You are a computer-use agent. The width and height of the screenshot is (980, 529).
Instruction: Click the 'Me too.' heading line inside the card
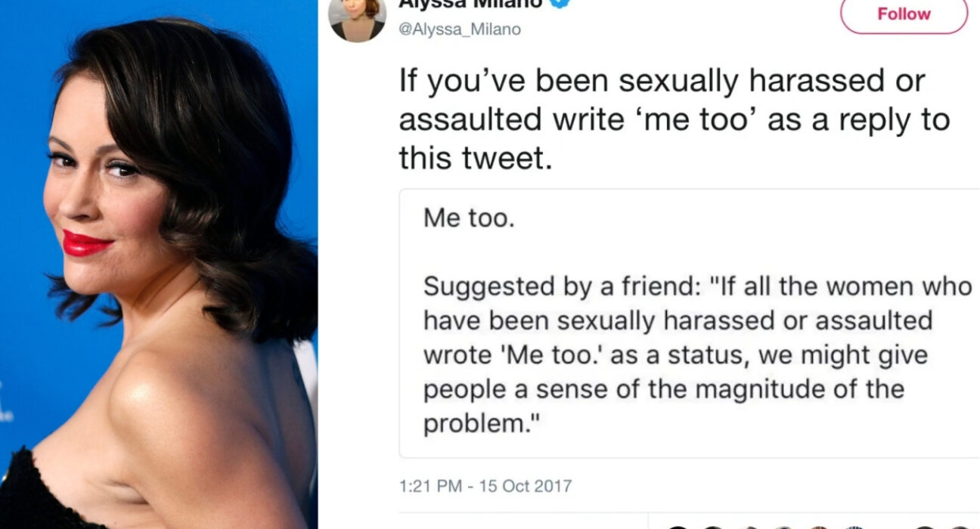(468, 218)
